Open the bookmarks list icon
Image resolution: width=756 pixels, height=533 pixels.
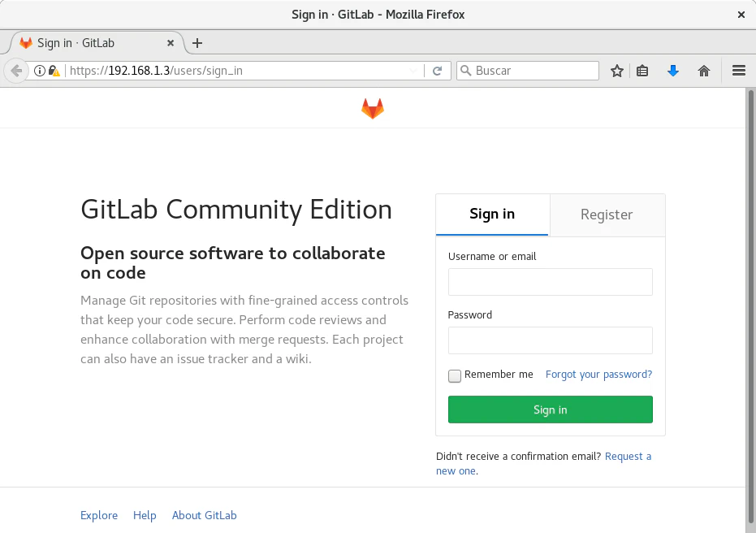[x=642, y=71]
